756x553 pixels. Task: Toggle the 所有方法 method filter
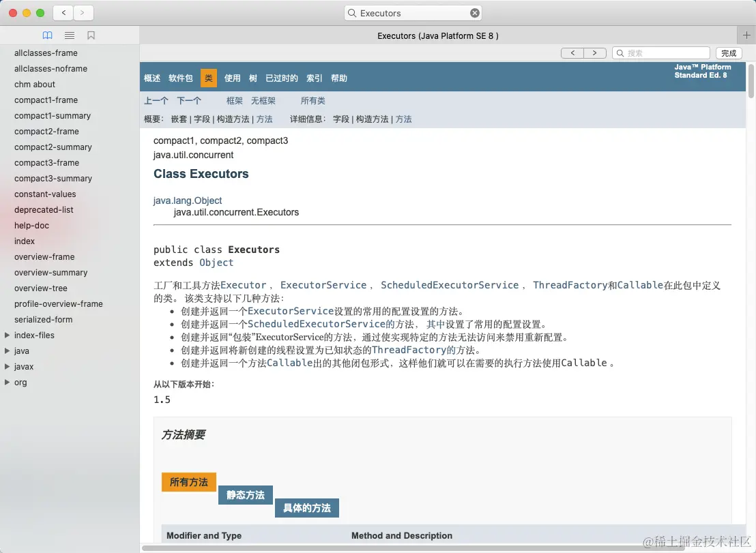click(x=188, y=481)
